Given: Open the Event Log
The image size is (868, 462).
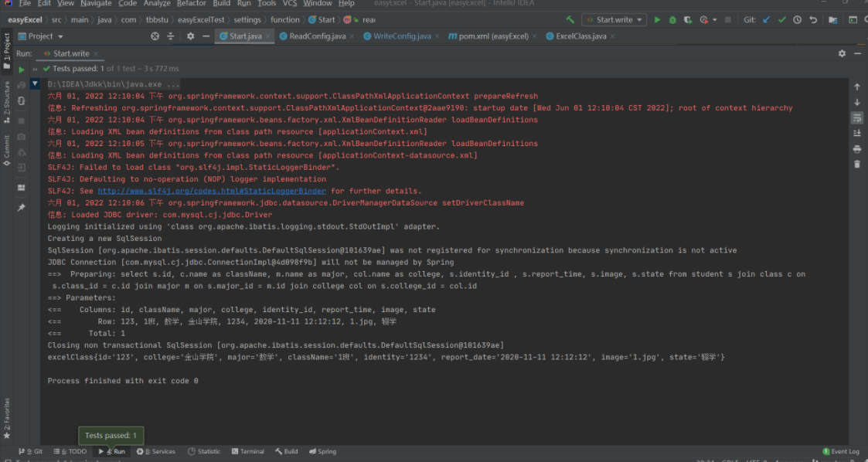Looking at the screenshot, I should 840,451.
